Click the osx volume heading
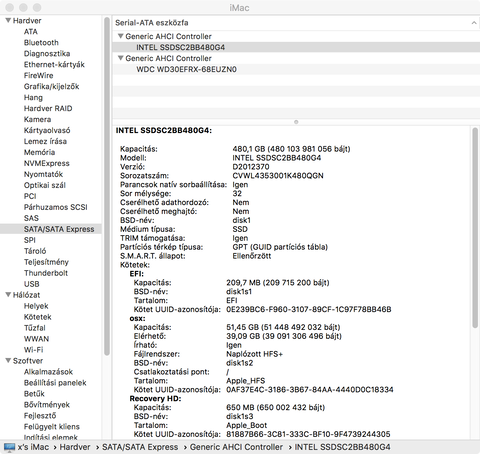This screenshot has width=480, height=454. 137,318
